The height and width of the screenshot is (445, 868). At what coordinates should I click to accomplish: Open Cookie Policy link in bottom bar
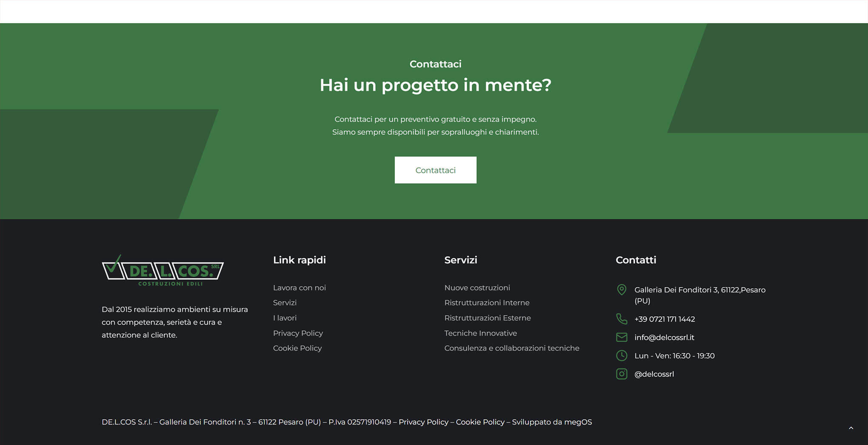point(480,422)
